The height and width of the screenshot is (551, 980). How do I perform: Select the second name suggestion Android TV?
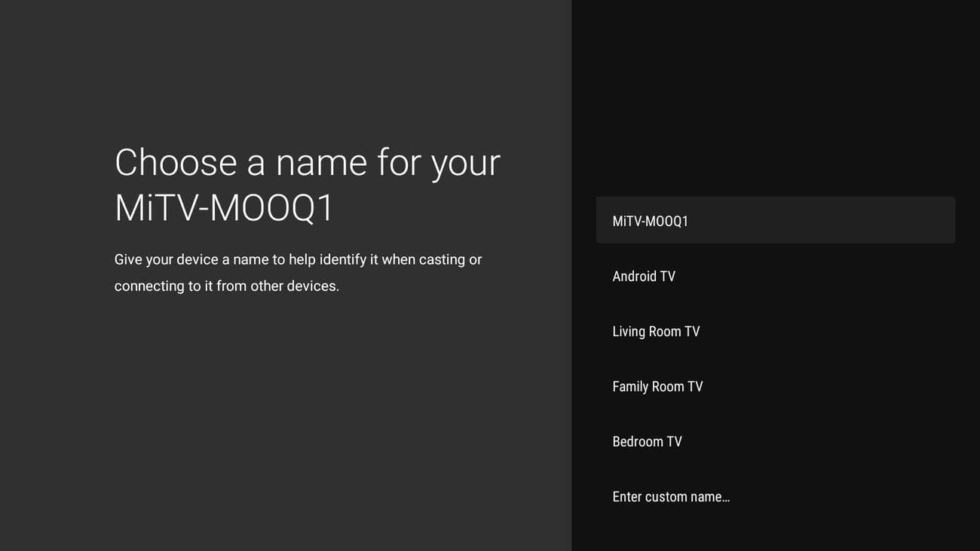pos(775,276)
